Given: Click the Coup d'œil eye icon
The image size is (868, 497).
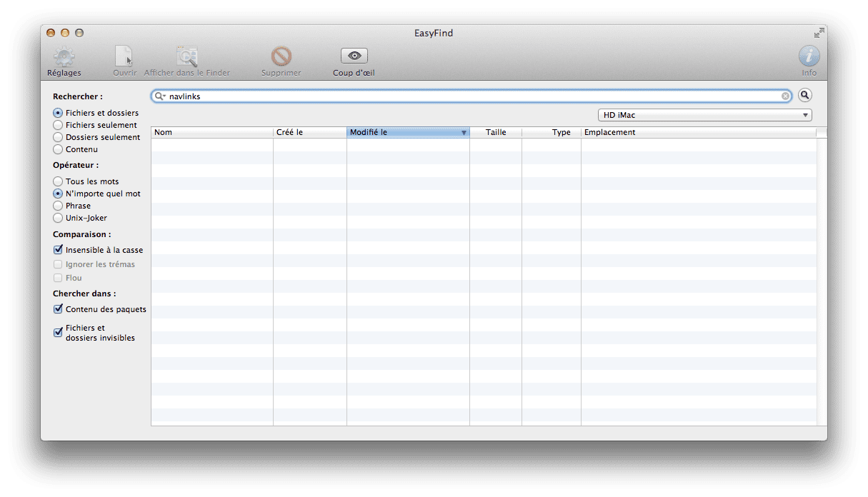Looking at the screenshot, I should point(354,56).
